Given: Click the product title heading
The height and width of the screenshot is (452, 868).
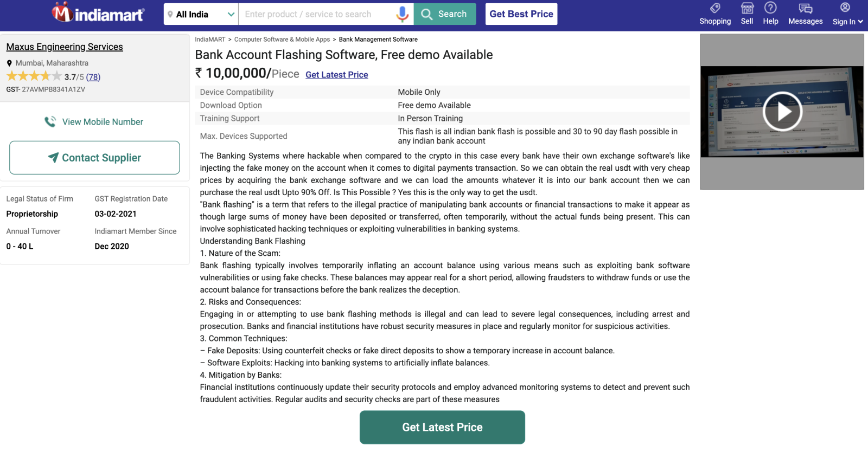Looking at the screenshot, I should [344, 55].
